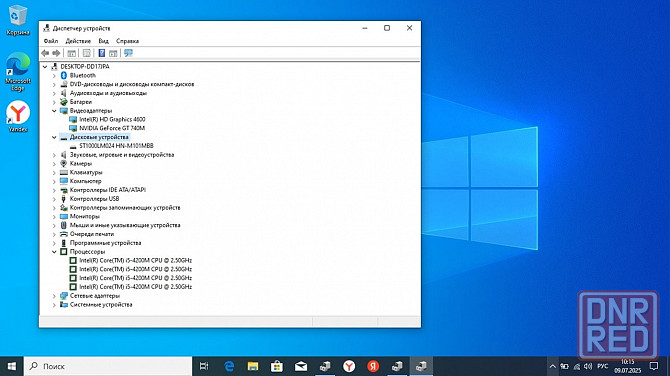Click the Forward arrow in the toolbar
Screen dimensions: 670x376
[56, 53]
